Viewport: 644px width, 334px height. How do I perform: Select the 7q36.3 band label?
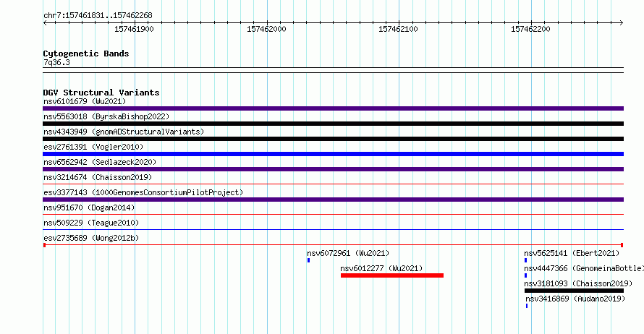(x=56, y=62)
